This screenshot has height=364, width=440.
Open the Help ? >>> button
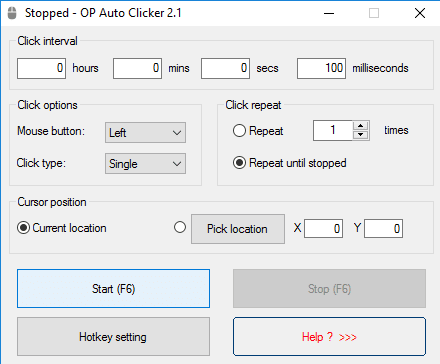329,337
